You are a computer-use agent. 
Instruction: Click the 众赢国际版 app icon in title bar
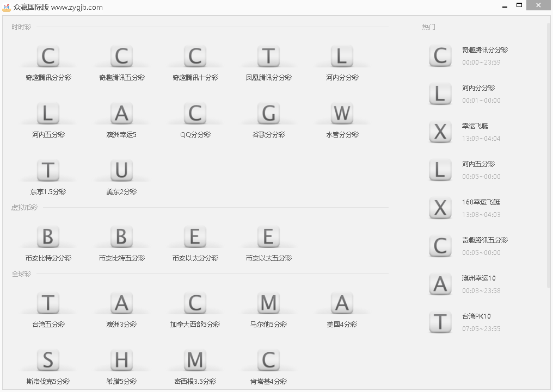(x=7, y=7)
